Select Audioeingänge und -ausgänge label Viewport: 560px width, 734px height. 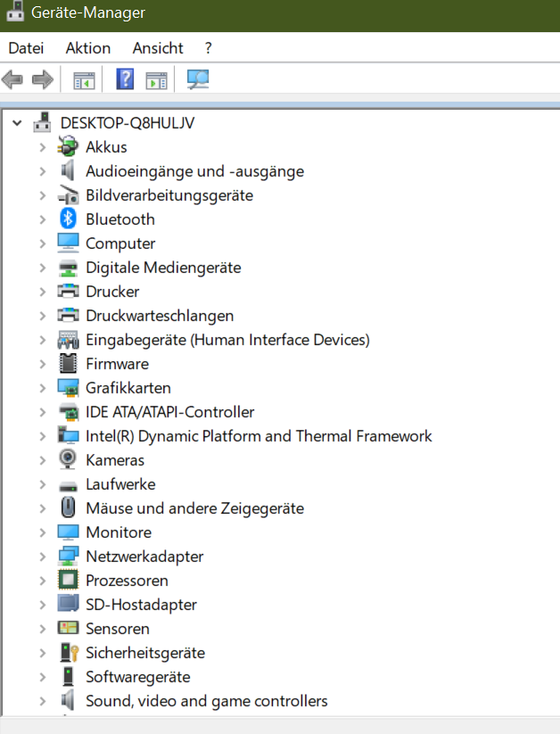[x=194, y=171]
